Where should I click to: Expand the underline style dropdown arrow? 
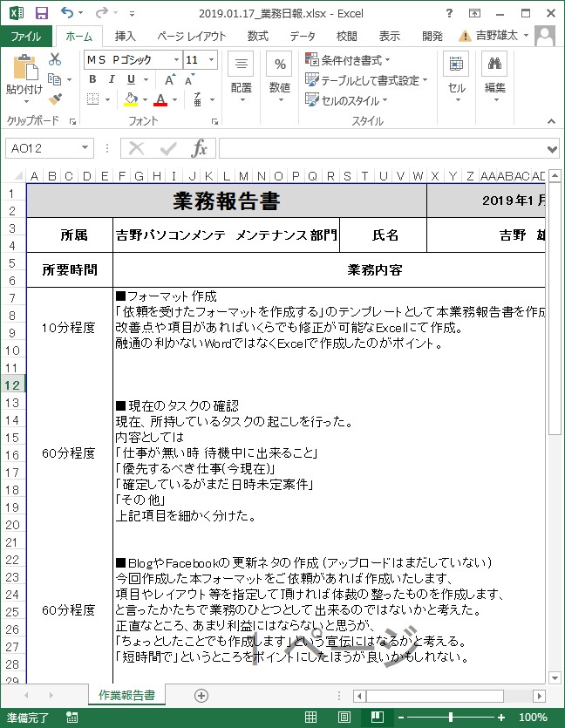click(146, 80)
